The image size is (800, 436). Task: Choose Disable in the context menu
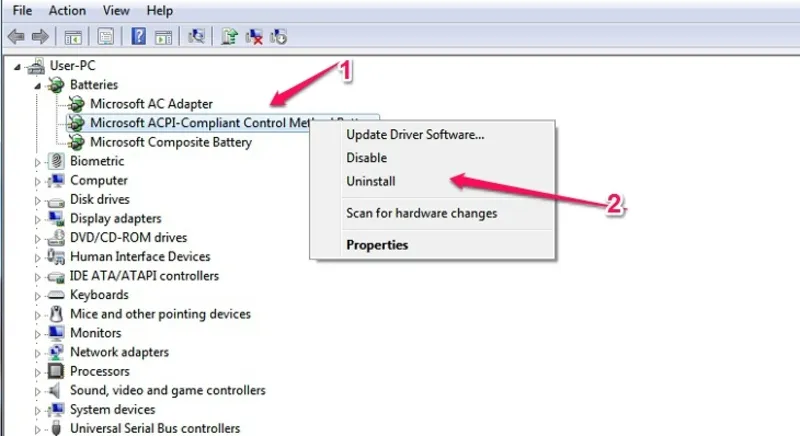366,158
